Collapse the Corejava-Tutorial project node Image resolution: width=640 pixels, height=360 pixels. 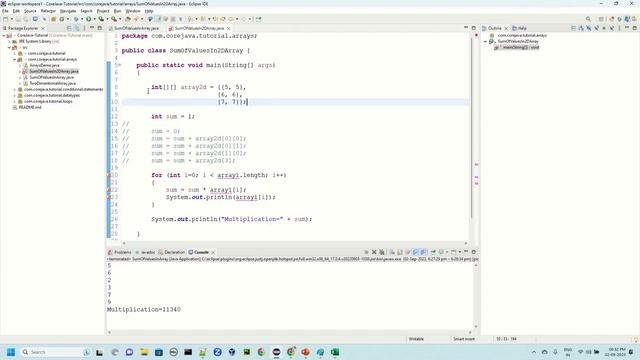click(x=4, y=36)
